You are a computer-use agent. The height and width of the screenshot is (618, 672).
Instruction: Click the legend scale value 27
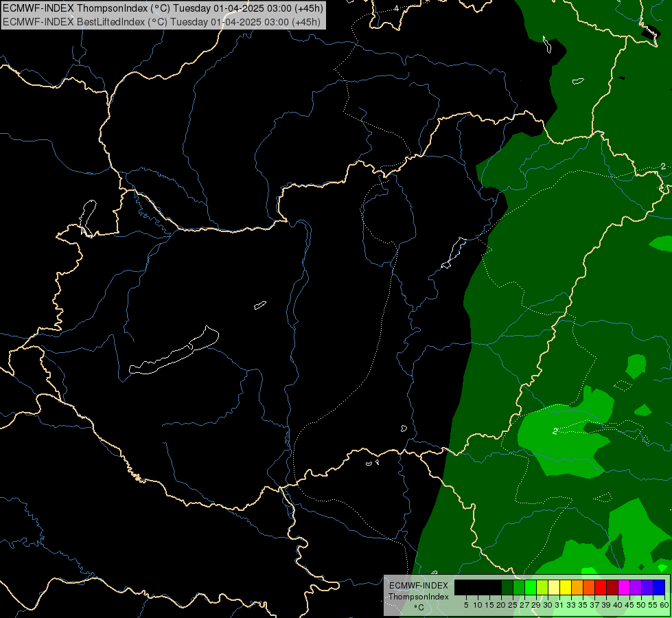coord(524,605)
